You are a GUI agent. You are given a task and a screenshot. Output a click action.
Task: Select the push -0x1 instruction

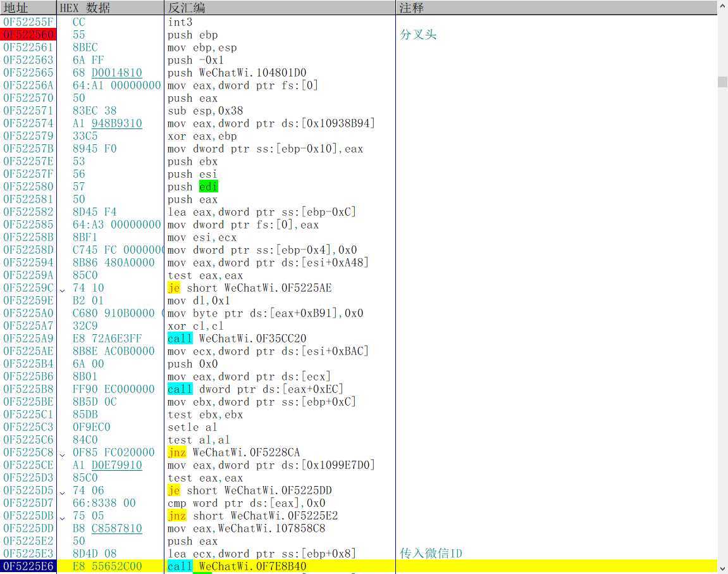(x=196, y=60)
